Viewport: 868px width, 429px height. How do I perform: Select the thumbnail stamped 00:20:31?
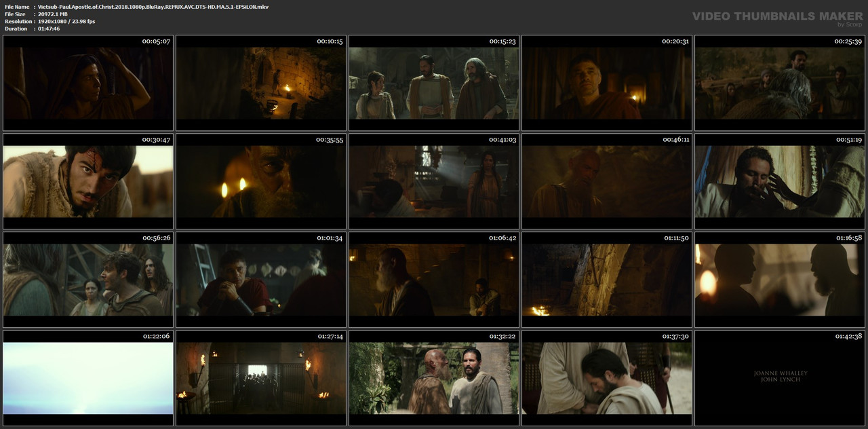coord(607,83)
